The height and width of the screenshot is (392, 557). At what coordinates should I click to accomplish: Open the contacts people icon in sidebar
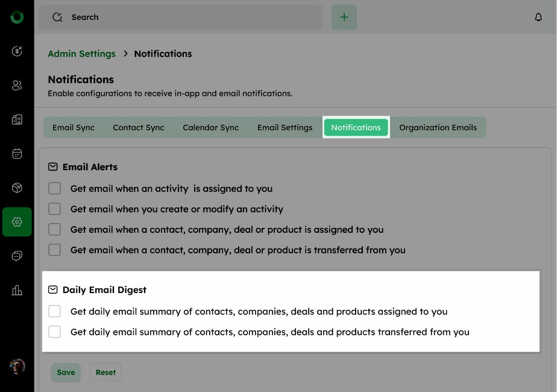pyautogui.click(x=17, y=85)
